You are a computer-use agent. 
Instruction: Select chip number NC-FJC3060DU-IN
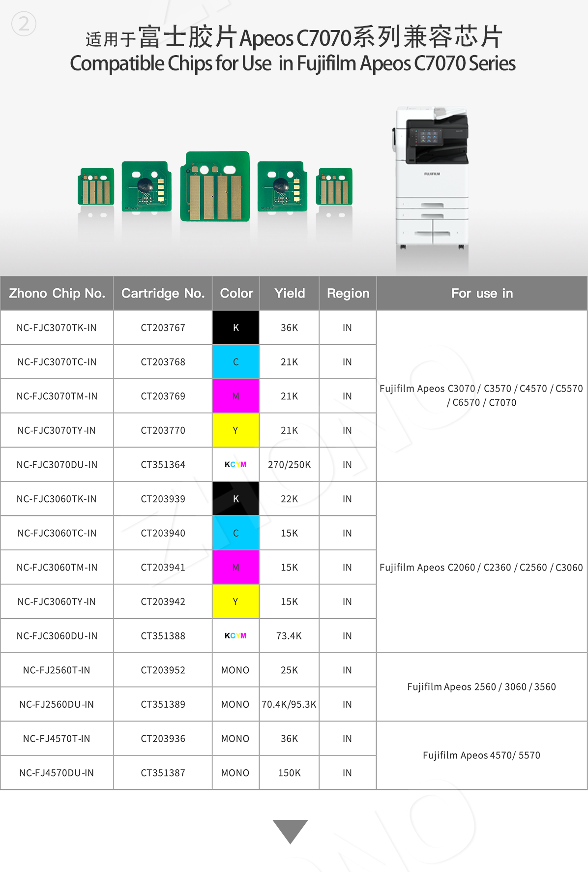pos(57,636)
